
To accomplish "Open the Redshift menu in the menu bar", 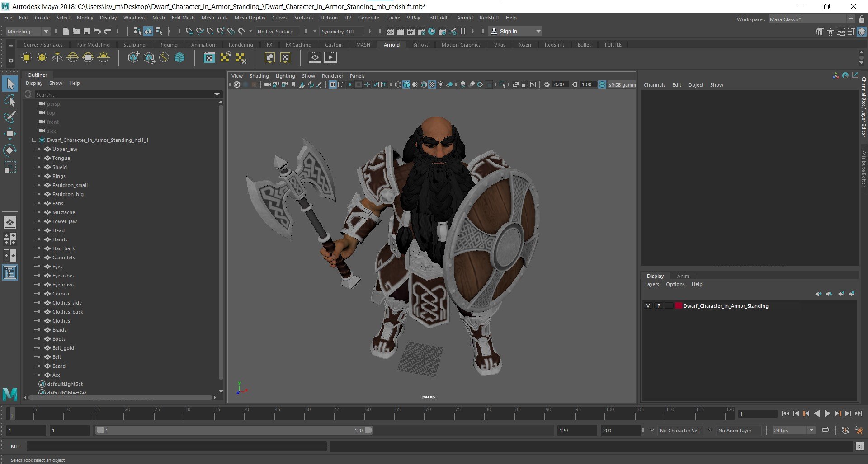I will point(489,18).
